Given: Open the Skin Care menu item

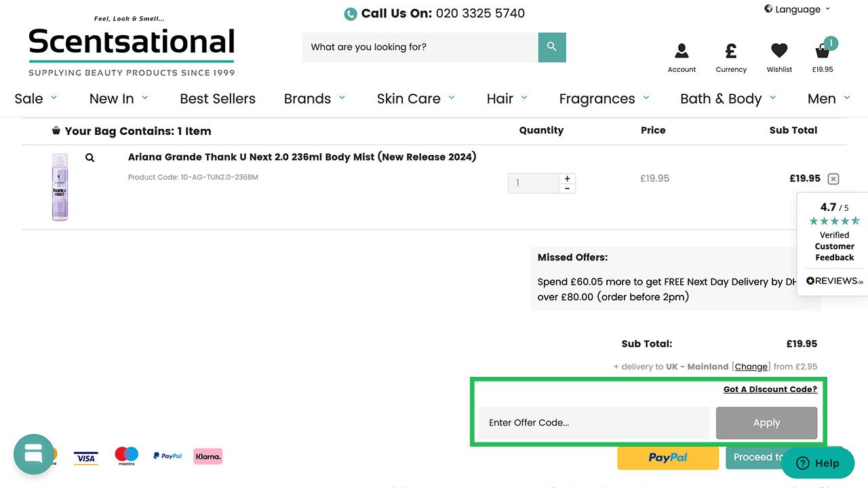Looking at the screenshot, I should (x=409, y=99).
